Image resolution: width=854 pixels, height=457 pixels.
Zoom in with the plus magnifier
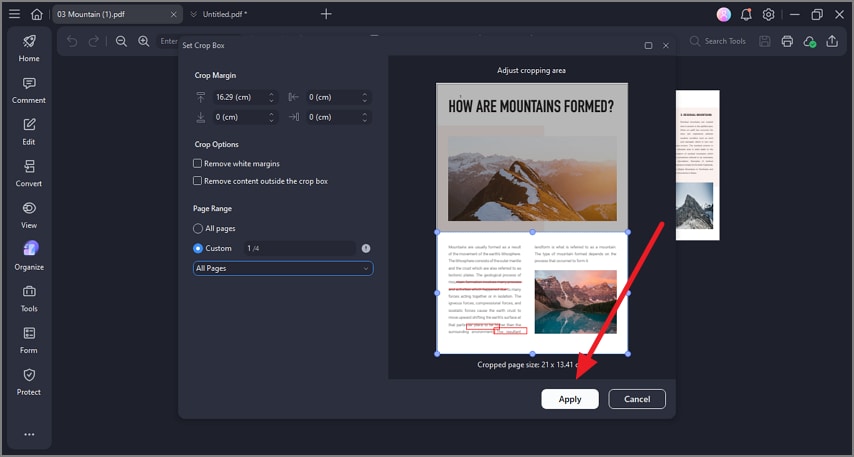[x=143, y=41]
